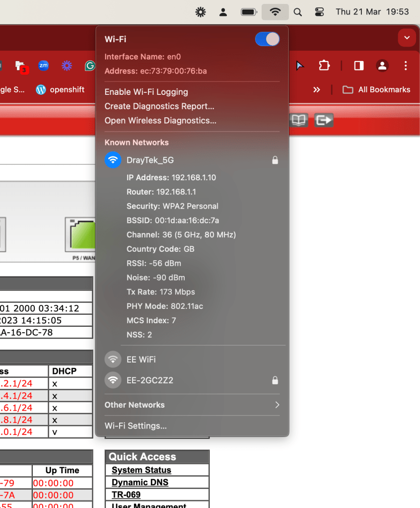Click the Wi-Fi icon in menu bar

275,12
